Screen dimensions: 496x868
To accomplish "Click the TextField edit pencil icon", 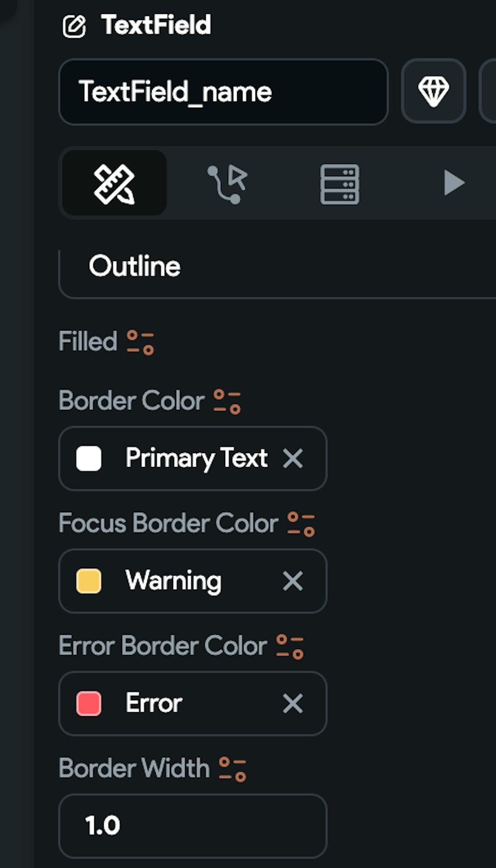I will pos(74,26).
